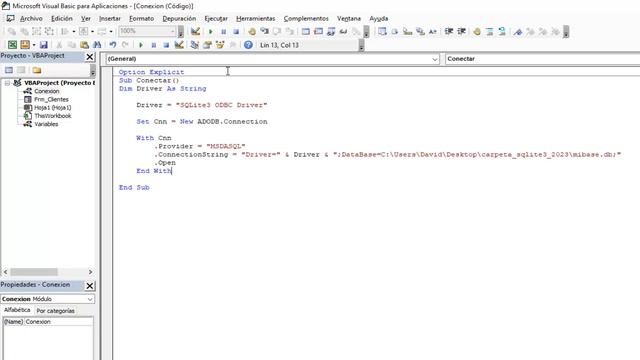Open the Object Browser toolbar icon
The height and width of the screenshot is (360, 640).
point(220,45)
